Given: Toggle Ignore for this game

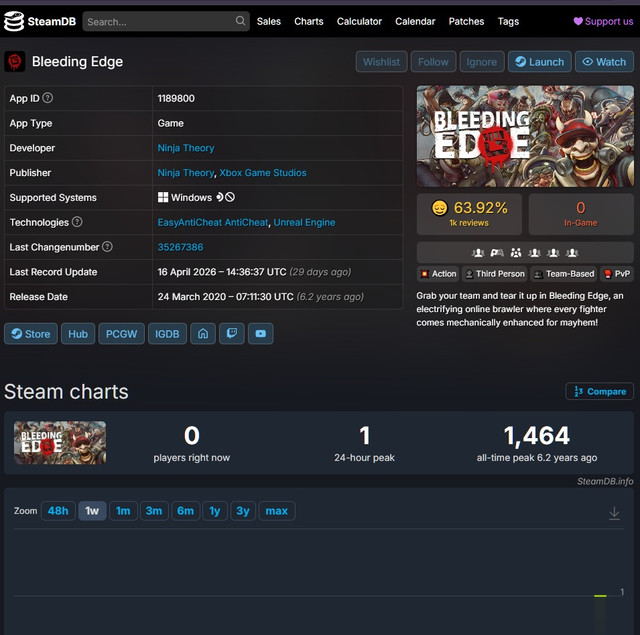Looking at the screenshot, I should (482, 62).
